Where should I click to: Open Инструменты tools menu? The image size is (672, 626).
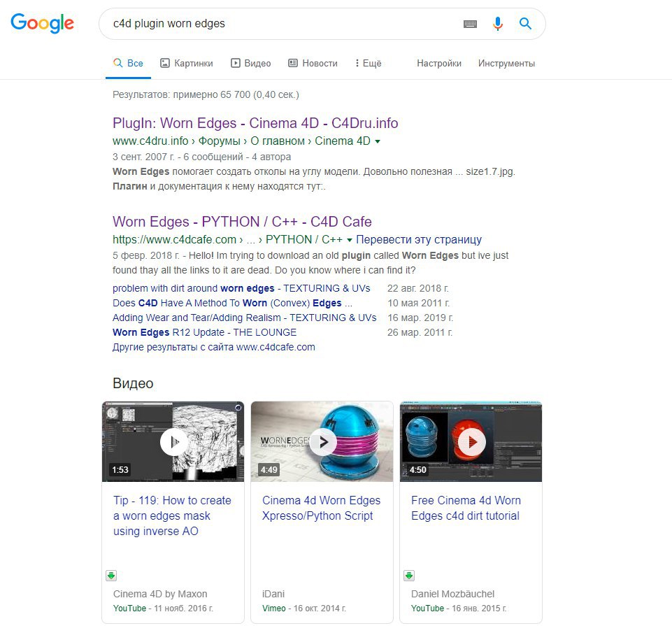(x=506, y=64)
